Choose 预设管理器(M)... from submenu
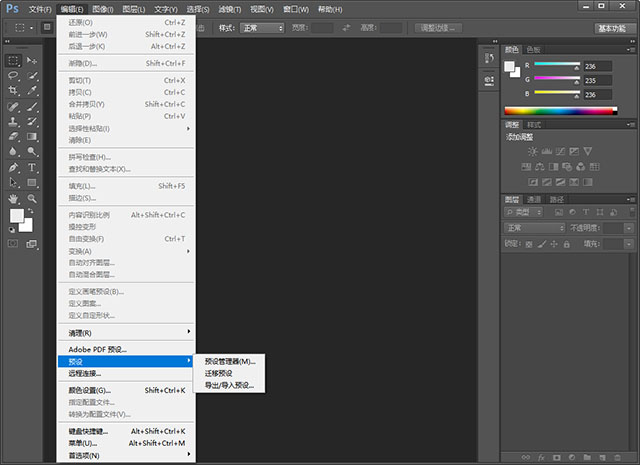Image resolution: width=640 pixels, height=465 pixels. [230, 361]
